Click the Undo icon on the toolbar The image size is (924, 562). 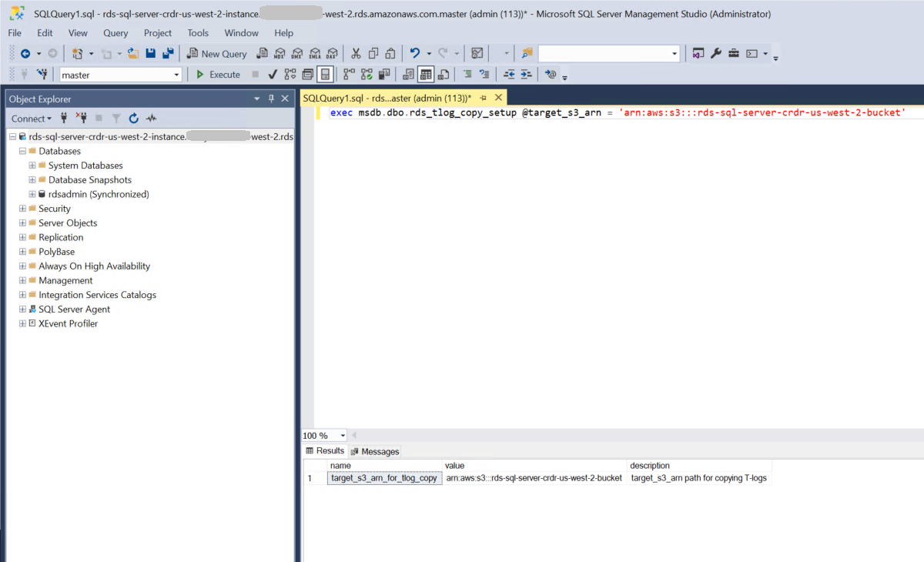pos(414,52)
